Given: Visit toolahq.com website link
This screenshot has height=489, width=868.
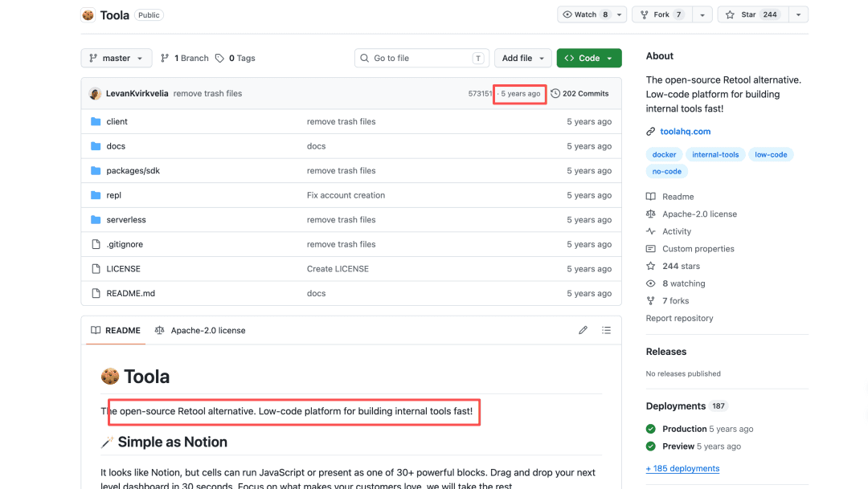Looking at the screenshot, I should pos(686,131).
